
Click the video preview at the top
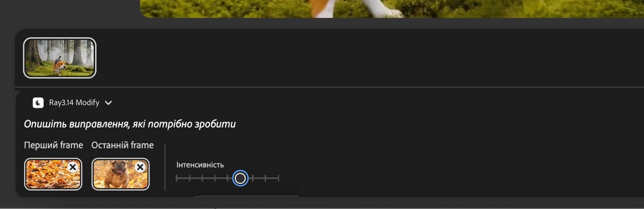click(x=392, y=9)
